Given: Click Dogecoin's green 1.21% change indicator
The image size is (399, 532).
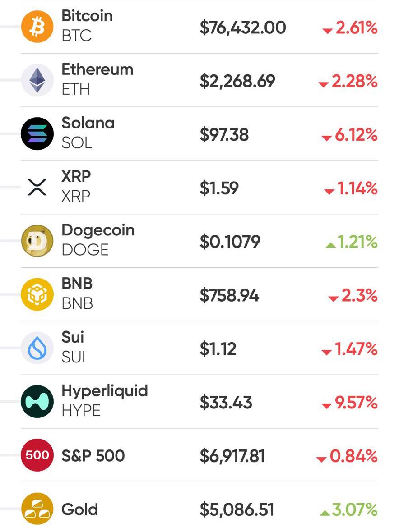Looking at the screenshot, I should [351, 242].
